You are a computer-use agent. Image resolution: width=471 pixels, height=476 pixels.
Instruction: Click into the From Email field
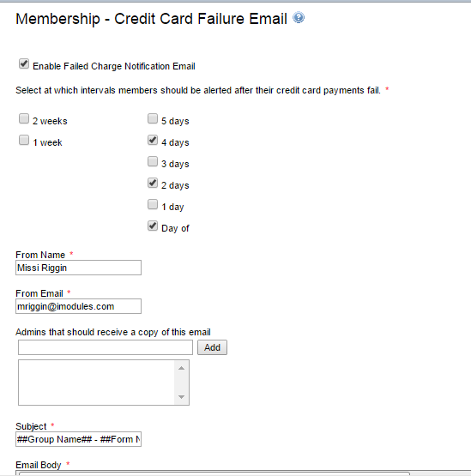78,306
